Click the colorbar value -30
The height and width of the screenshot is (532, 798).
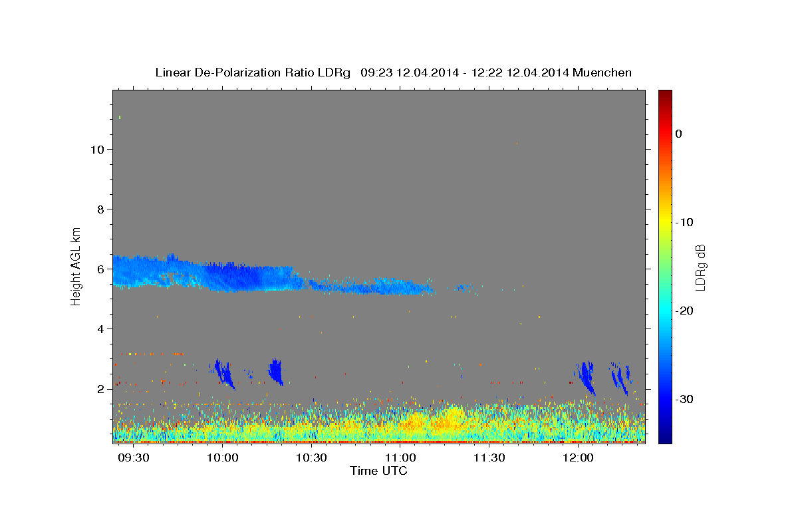(685, 400)
